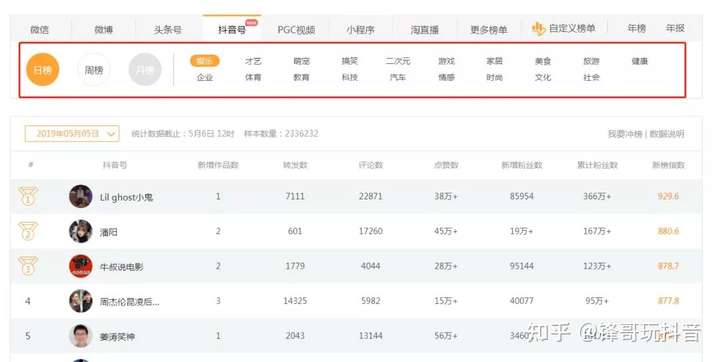The image size is (720, 362).
Task: Open Lil ghost小鬼's avatar
Action: [81, 197]
